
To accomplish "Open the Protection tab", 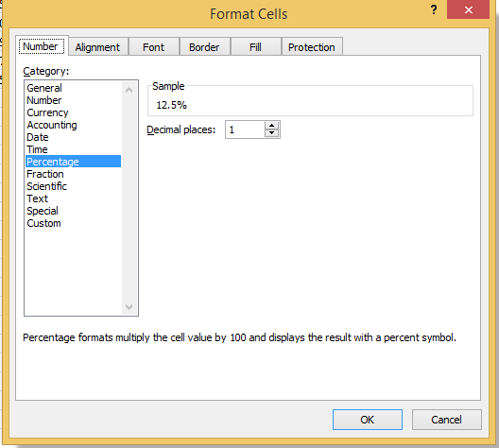I will [x=312, y=47].
